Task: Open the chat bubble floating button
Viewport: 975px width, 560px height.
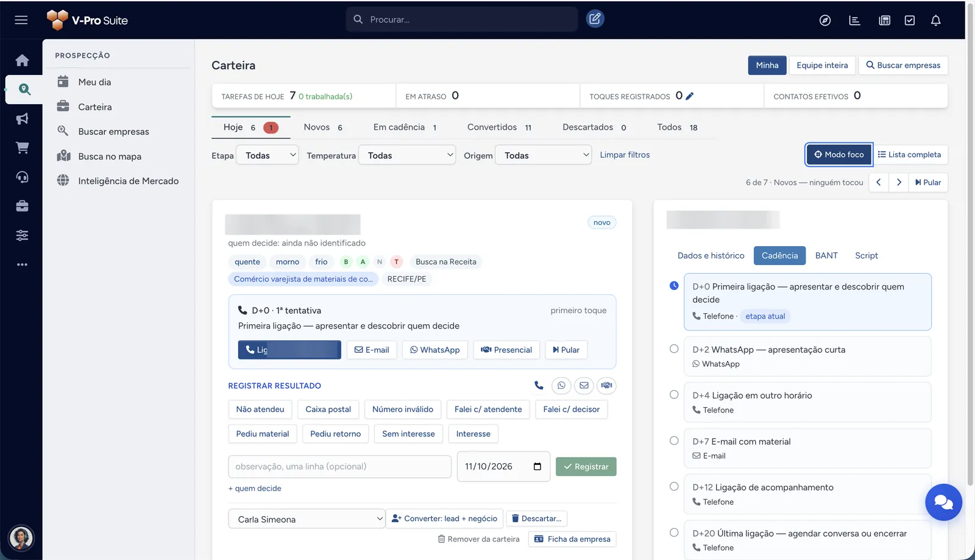Action: (x=943, y=502)
